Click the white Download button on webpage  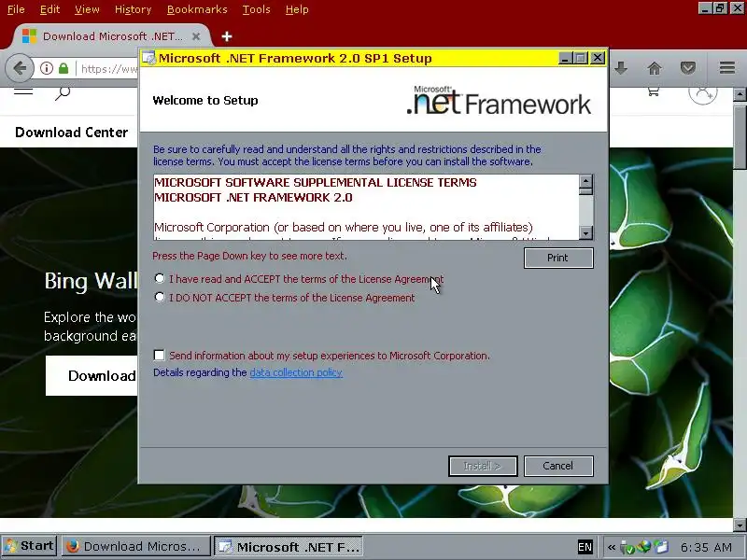click(x=92, y=375)
